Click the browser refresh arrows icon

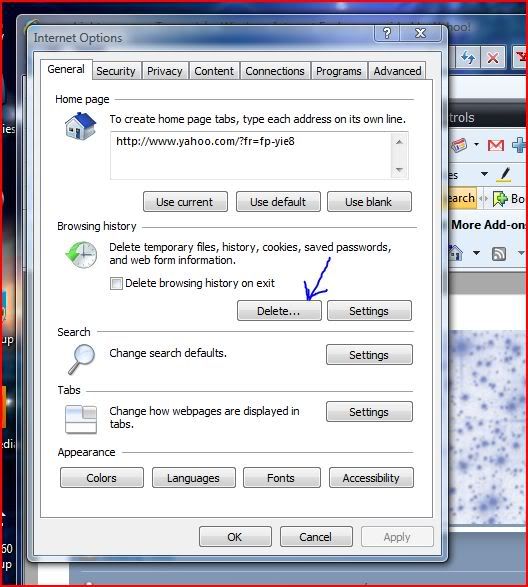click(467, 57)
